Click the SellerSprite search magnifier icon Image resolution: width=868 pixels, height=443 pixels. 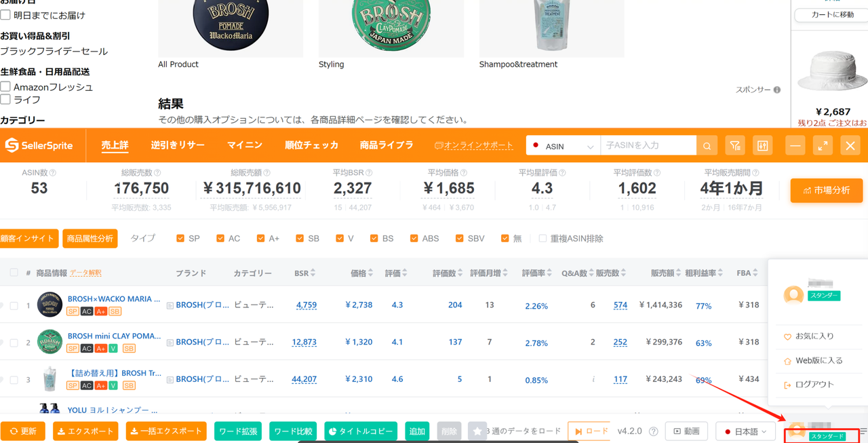click(707, 146)
